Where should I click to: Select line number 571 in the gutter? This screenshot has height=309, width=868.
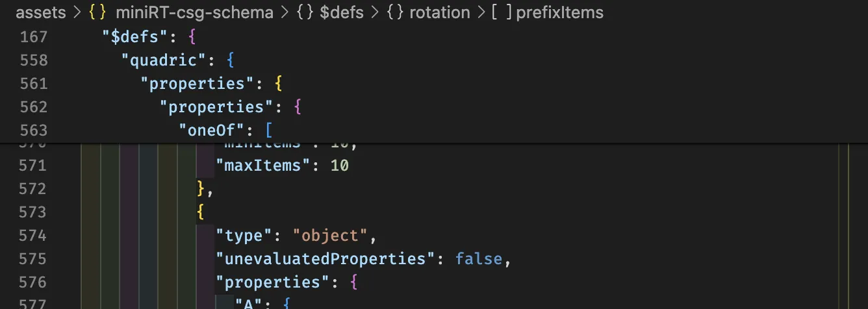coord(33,166)
